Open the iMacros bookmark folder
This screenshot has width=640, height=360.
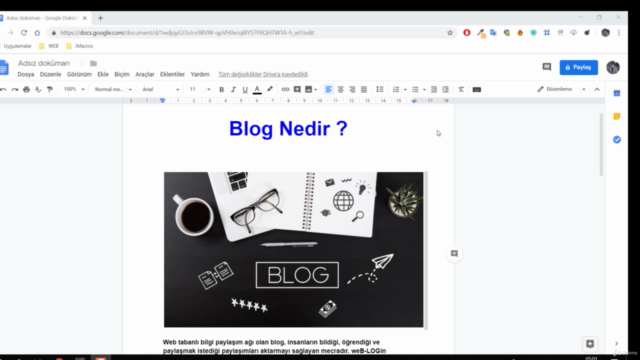(80, 46)
